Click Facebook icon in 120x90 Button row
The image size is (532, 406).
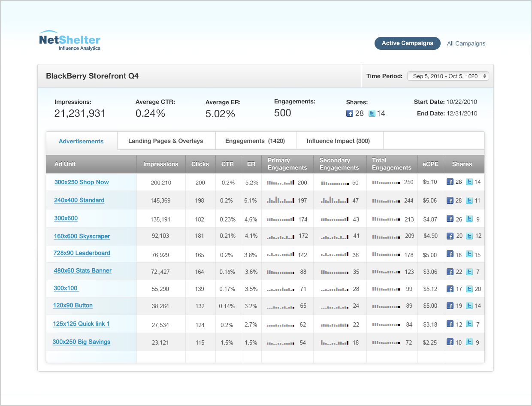coord(450,306)
